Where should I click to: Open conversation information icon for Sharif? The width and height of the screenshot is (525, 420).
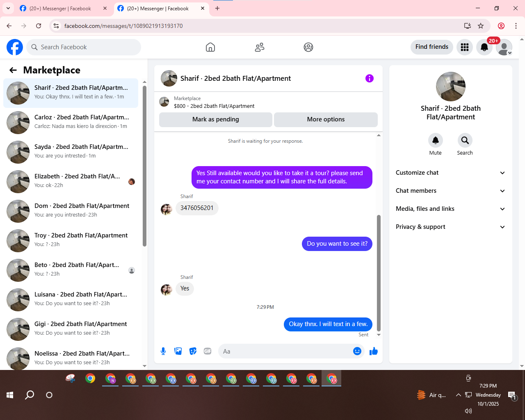coord(370,78)
